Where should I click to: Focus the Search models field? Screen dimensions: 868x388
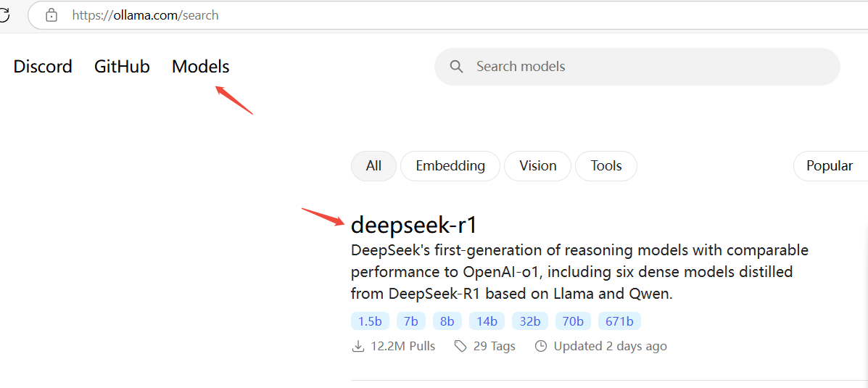(637, 67)
